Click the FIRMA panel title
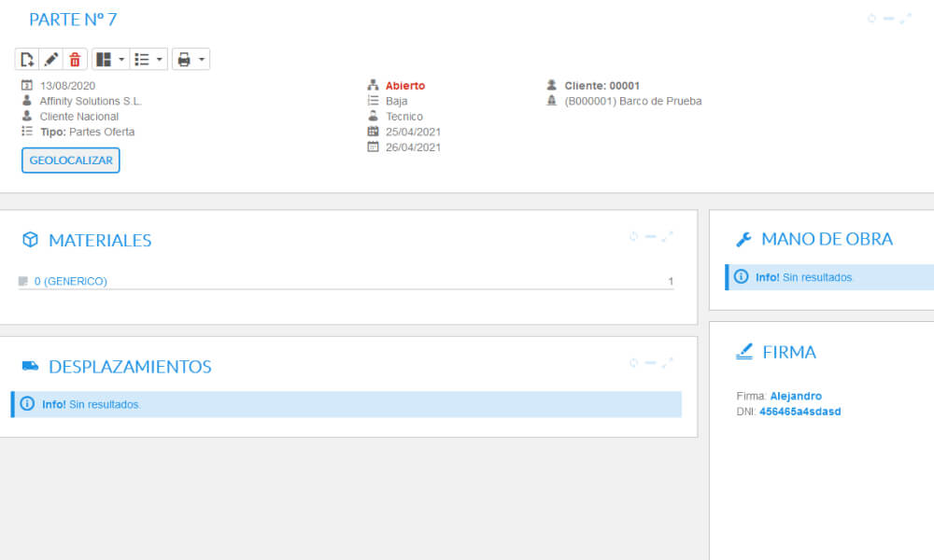 click(x=789, y=352)
